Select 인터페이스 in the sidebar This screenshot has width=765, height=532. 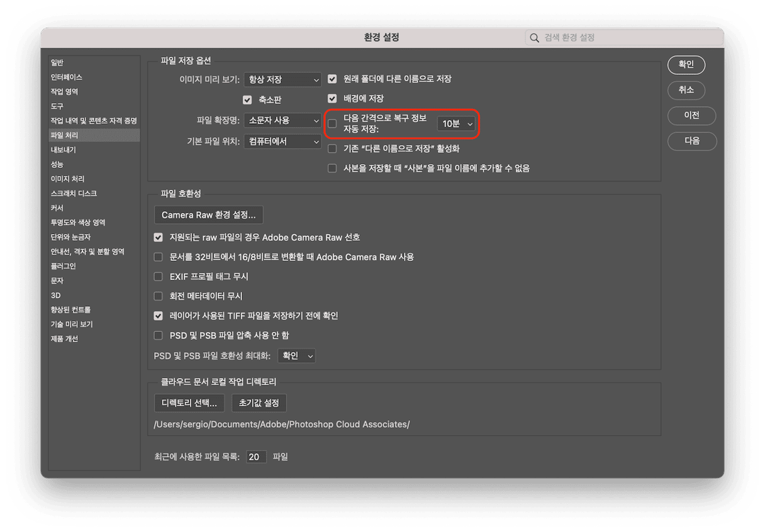[67, 77]
